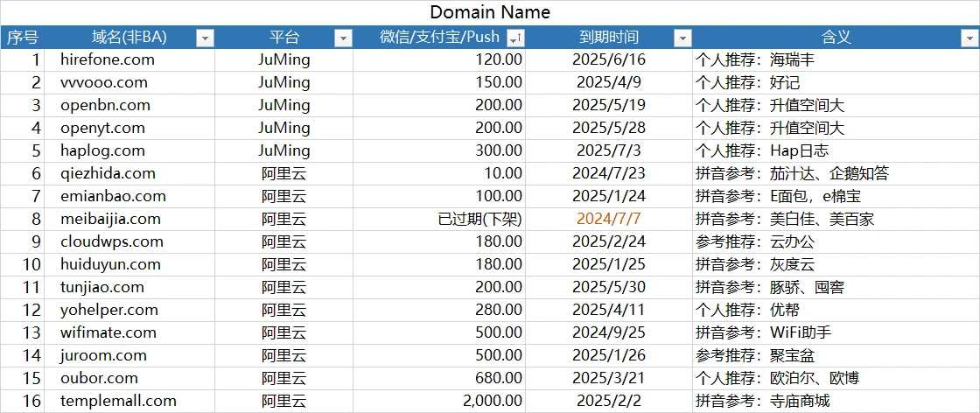980x413 pixels.
Task: Expand the 到期时间 filter dropdown
Action: point(682,38)
